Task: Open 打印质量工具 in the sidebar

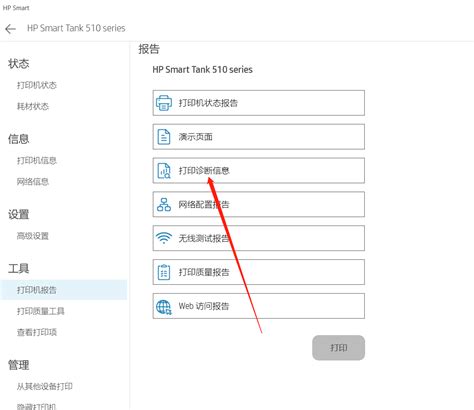Action: click(41, 311)
